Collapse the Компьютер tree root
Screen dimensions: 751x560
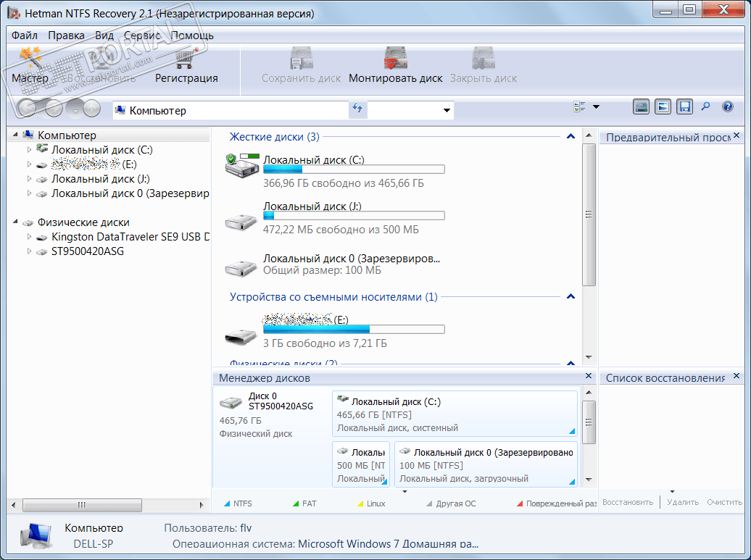click(15, 135)
